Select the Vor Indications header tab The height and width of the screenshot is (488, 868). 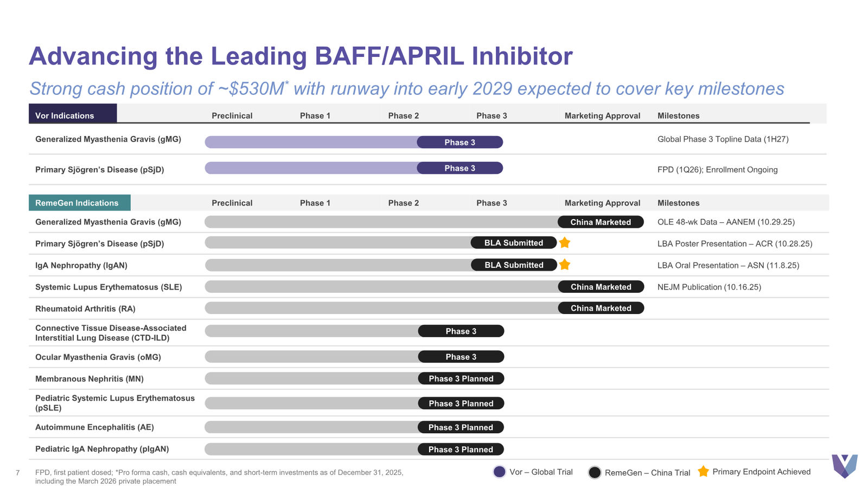click(73, 113)
